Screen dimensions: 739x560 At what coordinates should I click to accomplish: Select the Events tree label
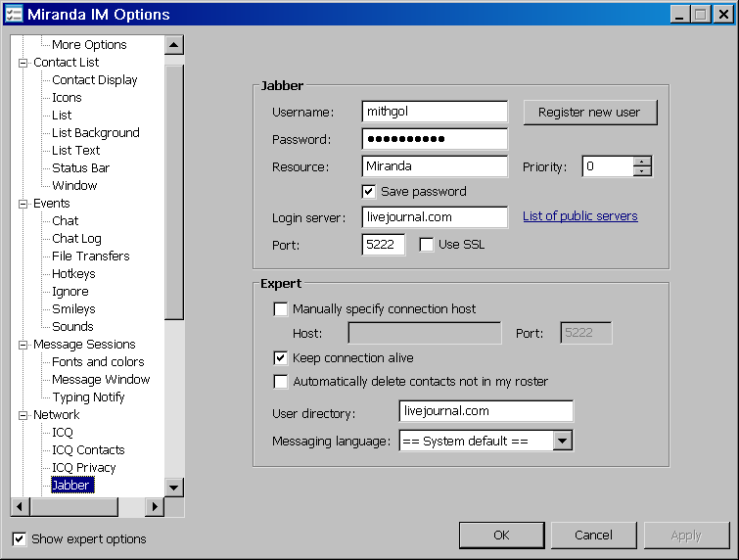pos(51,204)
